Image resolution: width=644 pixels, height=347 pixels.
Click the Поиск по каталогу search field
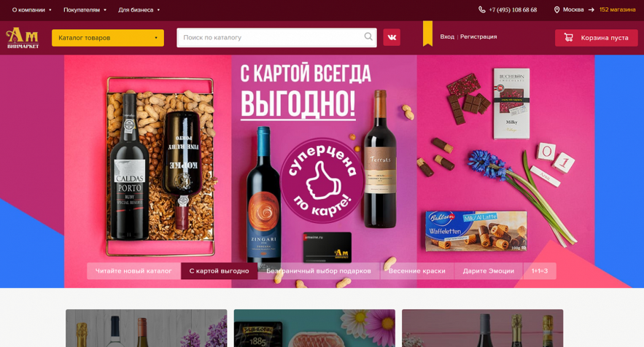(271, 37)
